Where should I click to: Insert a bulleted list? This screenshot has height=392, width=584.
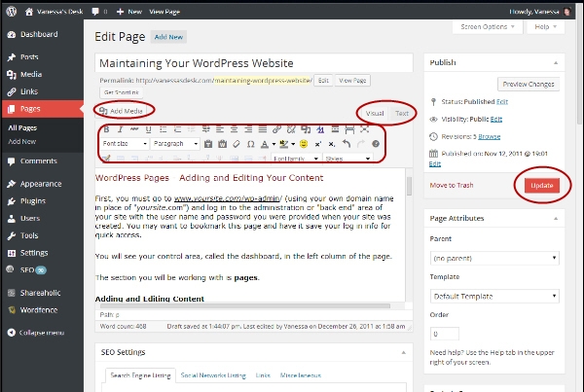(x=163, y=129)
